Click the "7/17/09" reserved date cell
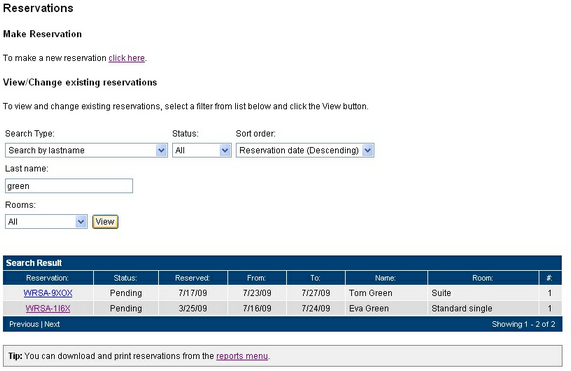This screenshot has height=371, width=571. pos(193,293)
